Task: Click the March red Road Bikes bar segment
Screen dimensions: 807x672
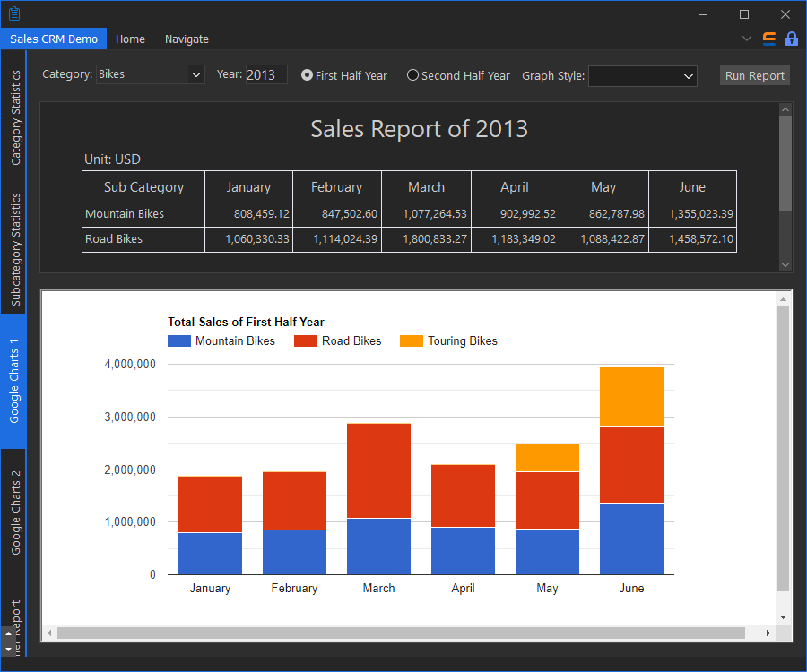Action: tap(378, 471)
